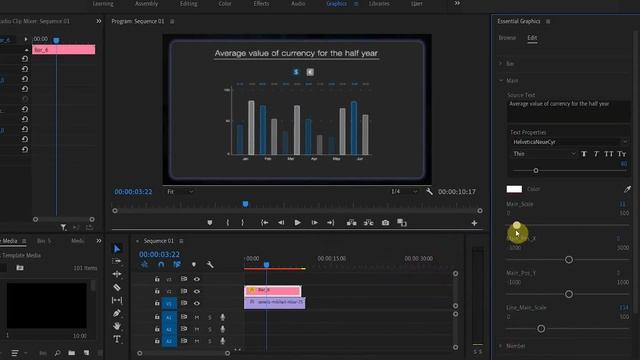
Task: Click the Mark In bracket
Action: point(228,222)
